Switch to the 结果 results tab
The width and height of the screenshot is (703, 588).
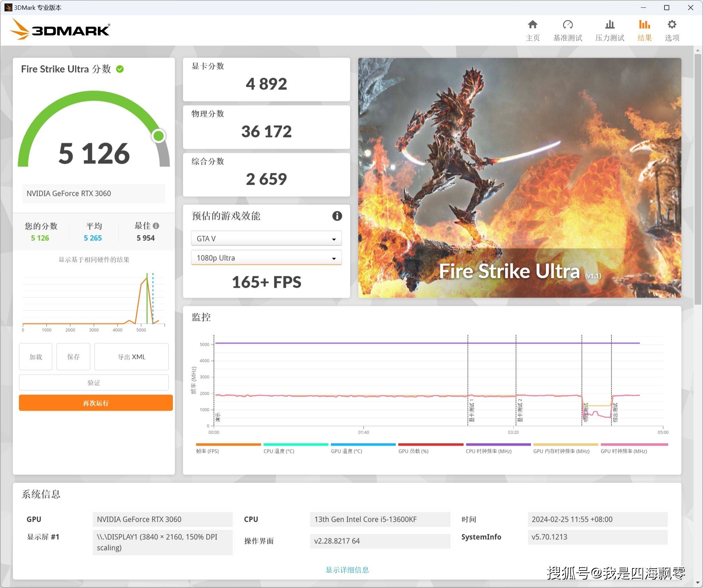[x=644, y=30]
